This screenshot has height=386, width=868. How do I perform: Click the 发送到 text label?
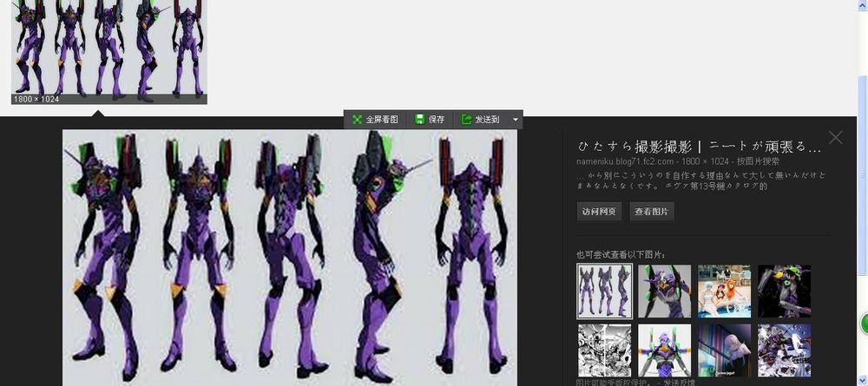point(487,120)
